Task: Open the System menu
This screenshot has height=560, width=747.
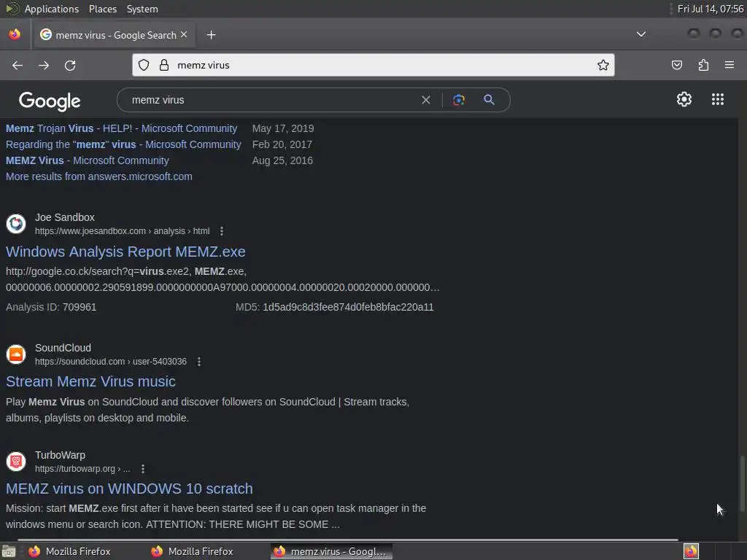Action: click(x=142, y=9)
